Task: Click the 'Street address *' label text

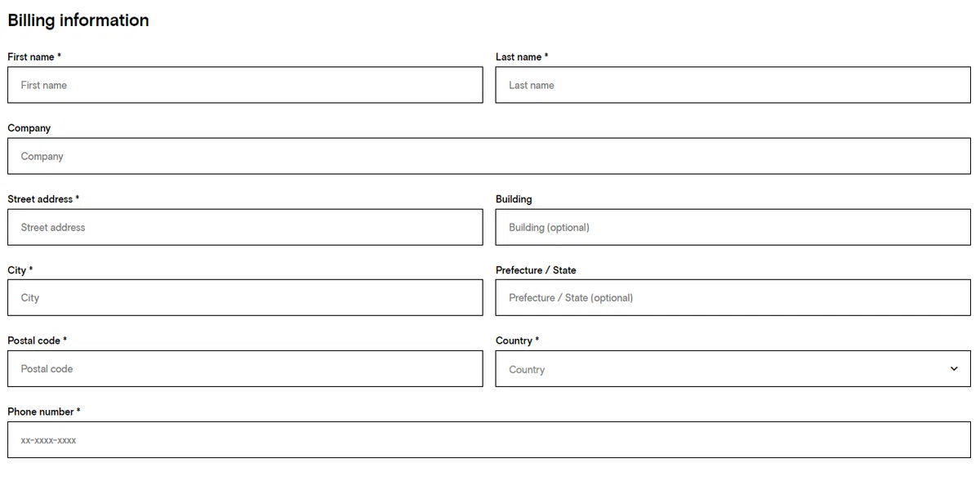Action: coord(43,199)
